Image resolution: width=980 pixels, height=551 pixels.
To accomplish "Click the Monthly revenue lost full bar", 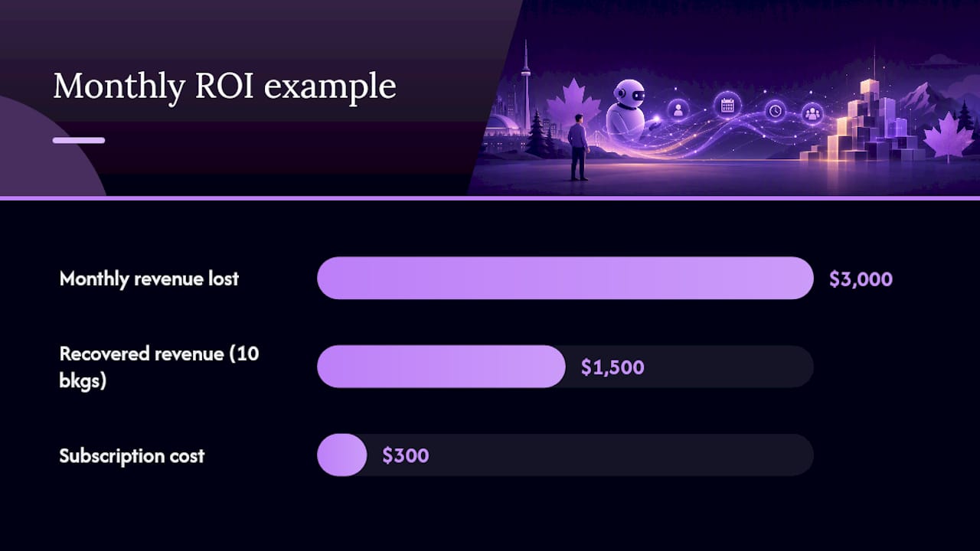I will point(565,278).
